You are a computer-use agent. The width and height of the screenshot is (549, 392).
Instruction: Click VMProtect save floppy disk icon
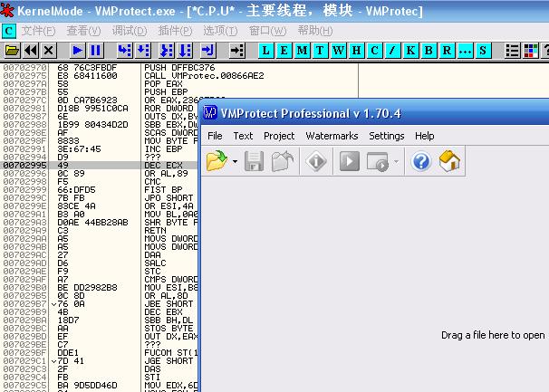(x=254, y=161)
